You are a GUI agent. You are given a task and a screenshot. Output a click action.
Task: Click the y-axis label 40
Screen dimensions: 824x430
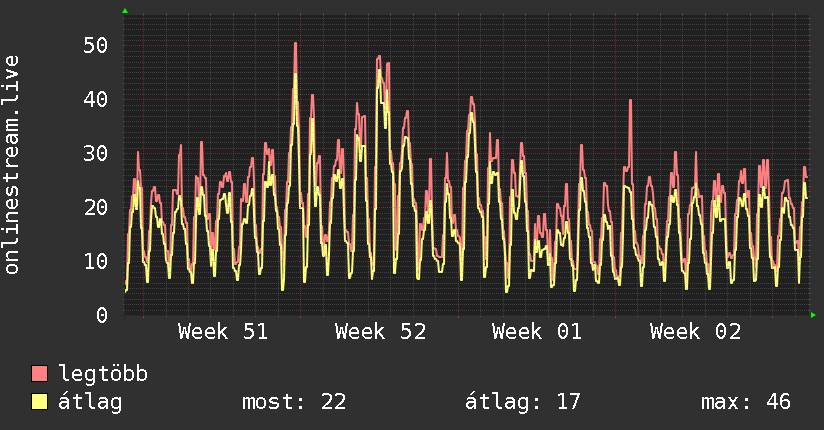96,99
